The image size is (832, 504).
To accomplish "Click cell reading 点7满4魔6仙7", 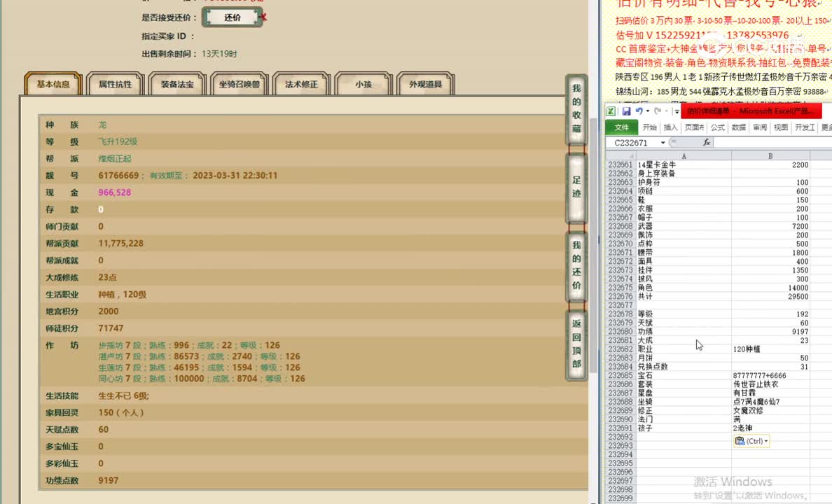I will (x=770, y=402).
